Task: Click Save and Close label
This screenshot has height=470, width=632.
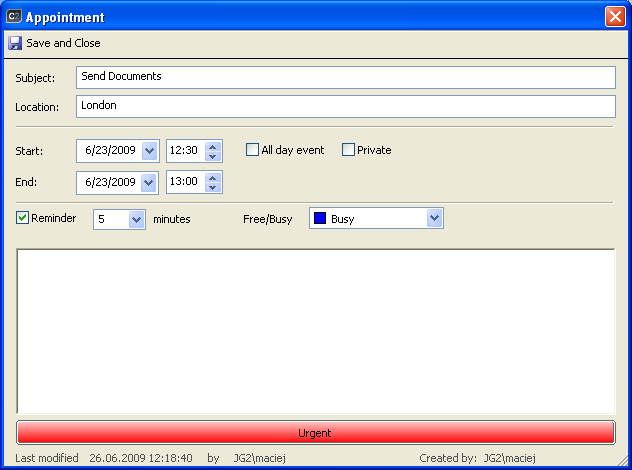Action: click(63, 43)
